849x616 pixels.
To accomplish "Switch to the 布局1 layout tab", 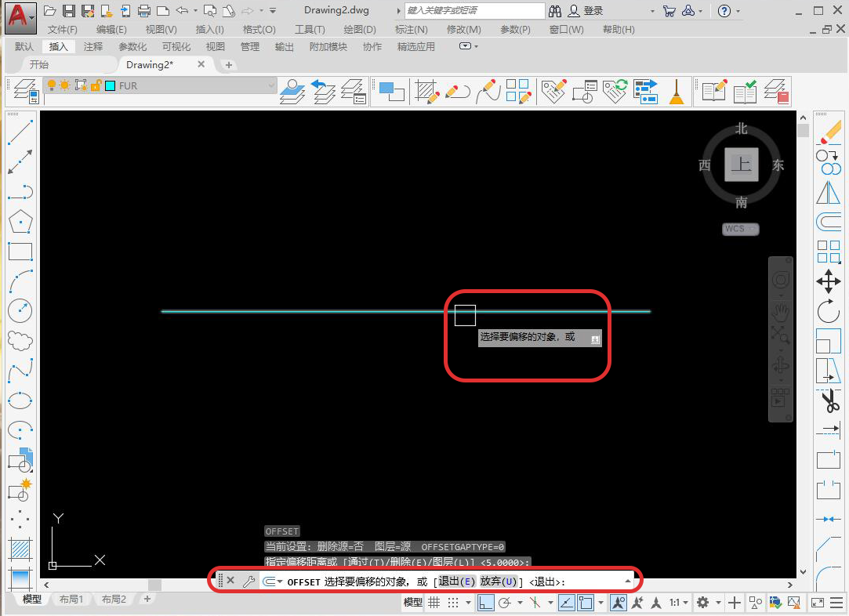I will click(x=71, y=600).
